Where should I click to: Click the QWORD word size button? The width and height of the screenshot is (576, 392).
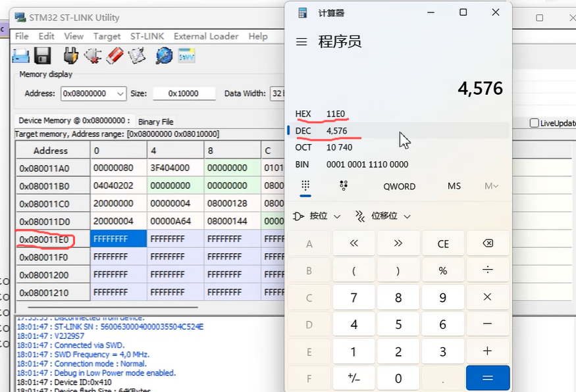[x=400, y=186]
